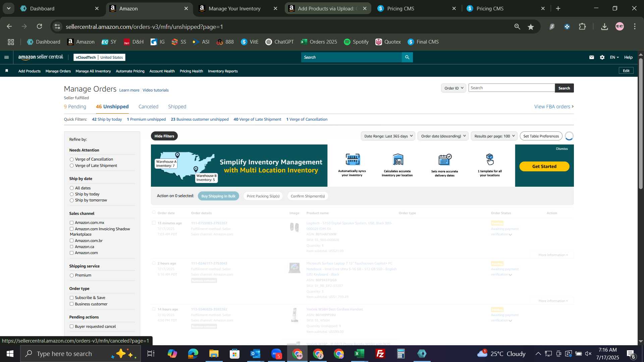Open the Chrome extensions puzzle icon
The width and height of the screenshot is (644, 362).
tap(583, 27)
